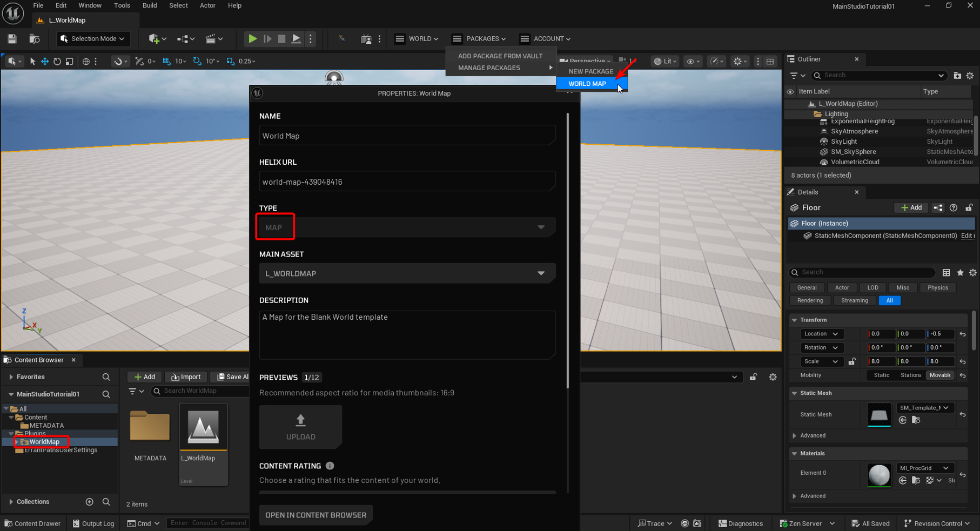
Task: Click the Outliner settings gear icon
Action: [970, 76]
